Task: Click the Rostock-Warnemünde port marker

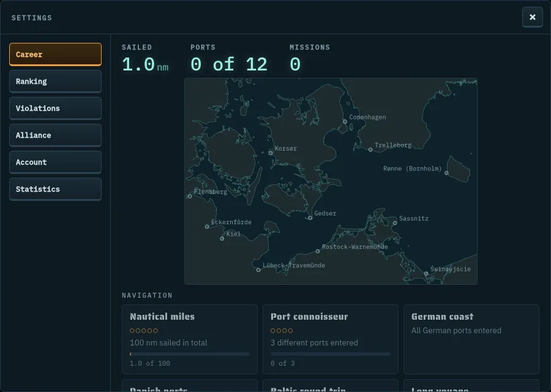Action: pos(318,251)
